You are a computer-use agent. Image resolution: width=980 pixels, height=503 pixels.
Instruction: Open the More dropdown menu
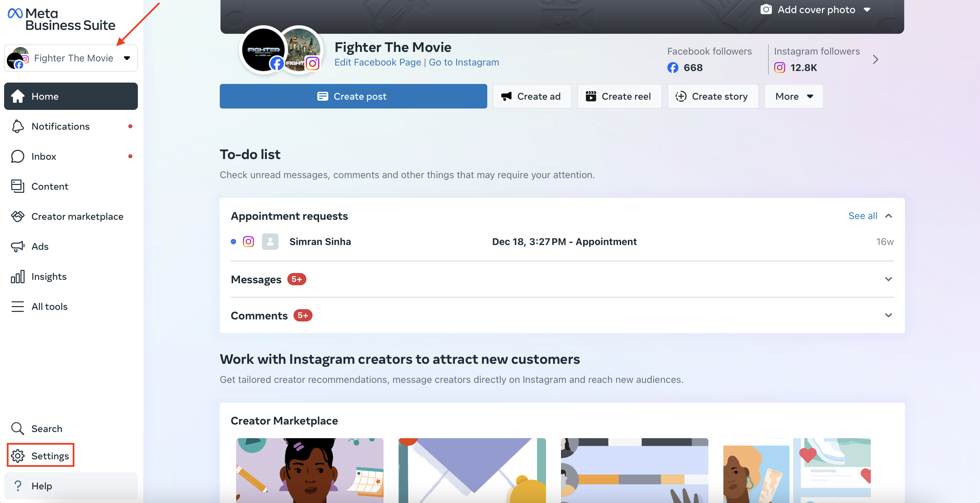click(x=794, y=96)
